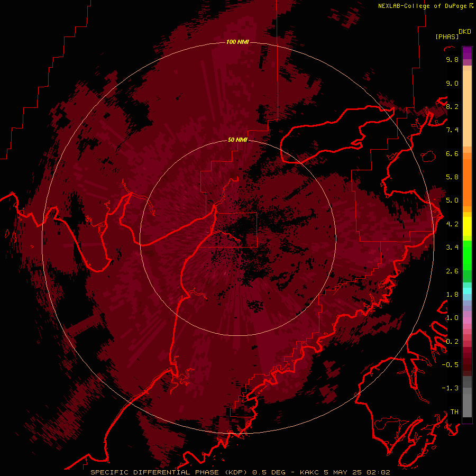Click the DKD label above the color scale

tap(465, 32)
